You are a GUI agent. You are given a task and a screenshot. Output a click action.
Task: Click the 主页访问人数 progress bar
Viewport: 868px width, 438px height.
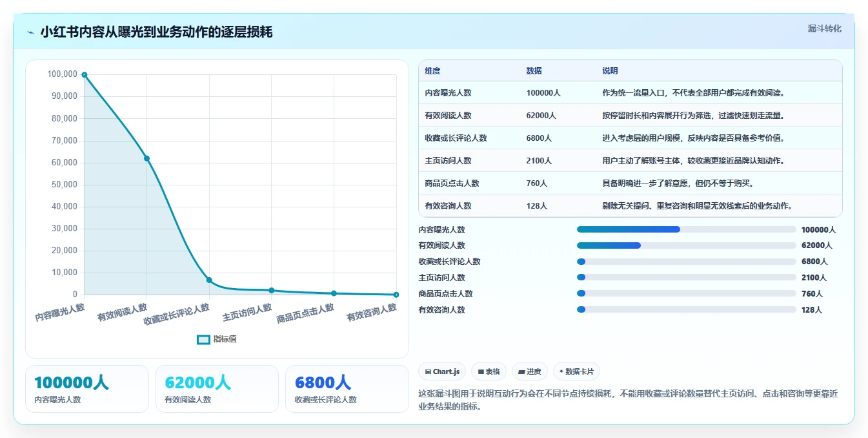coord(687,278)
